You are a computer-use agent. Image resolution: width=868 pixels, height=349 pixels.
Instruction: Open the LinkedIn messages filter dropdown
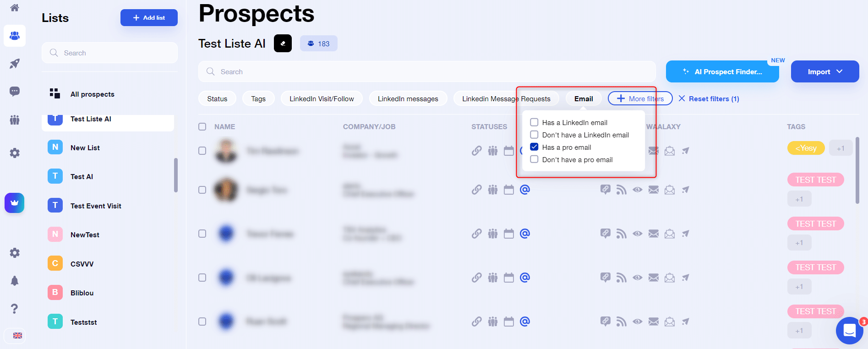(x=408, y=98)
